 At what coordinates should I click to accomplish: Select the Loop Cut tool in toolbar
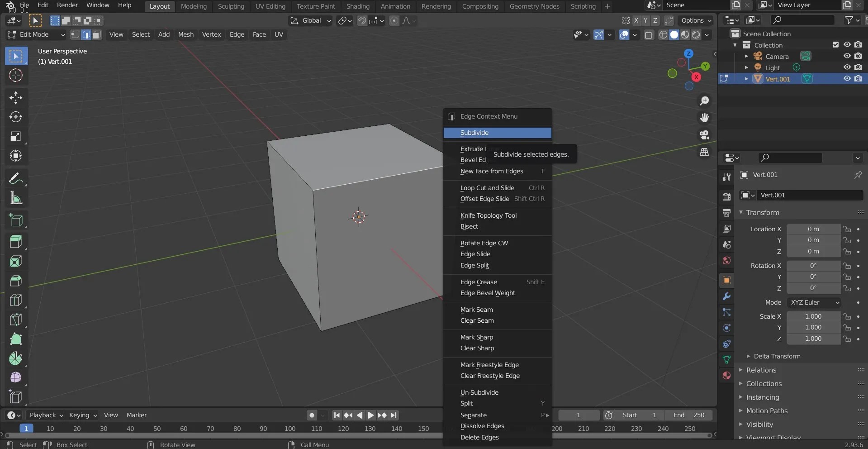point(16,300)
